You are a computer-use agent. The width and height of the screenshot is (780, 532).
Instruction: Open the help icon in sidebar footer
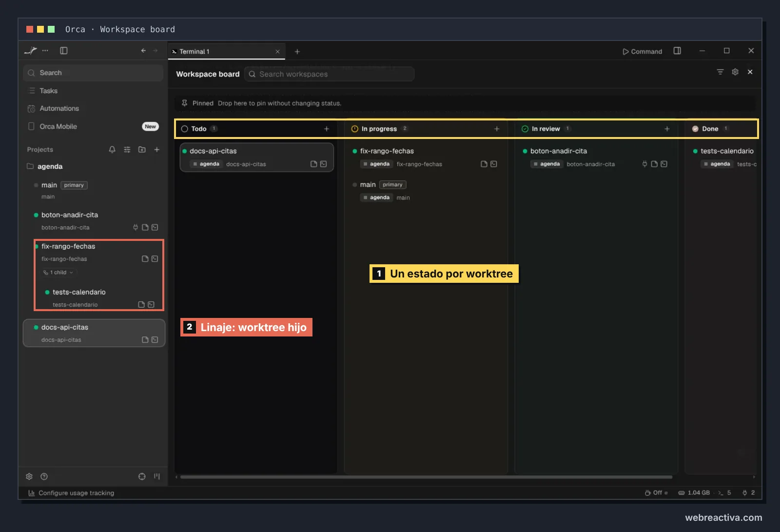click(44, 476)
